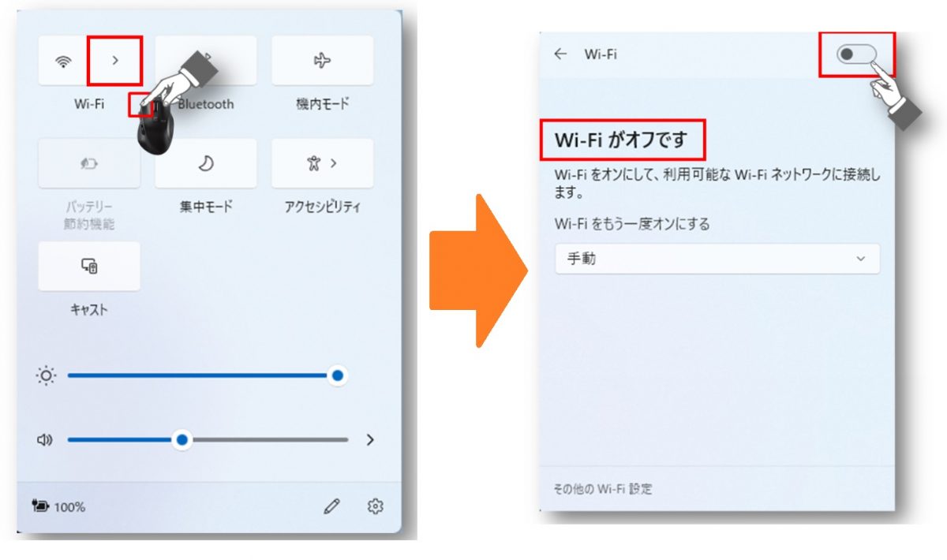
Task: Click the battery 100% indicator
Action: pyautogui.click(x=58, y=506)
